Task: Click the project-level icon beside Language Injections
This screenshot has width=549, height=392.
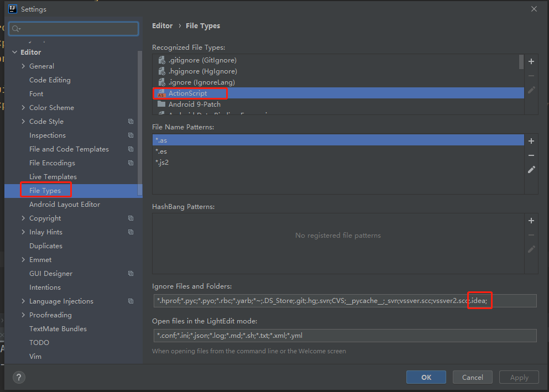Action: (x=130, y=301)
